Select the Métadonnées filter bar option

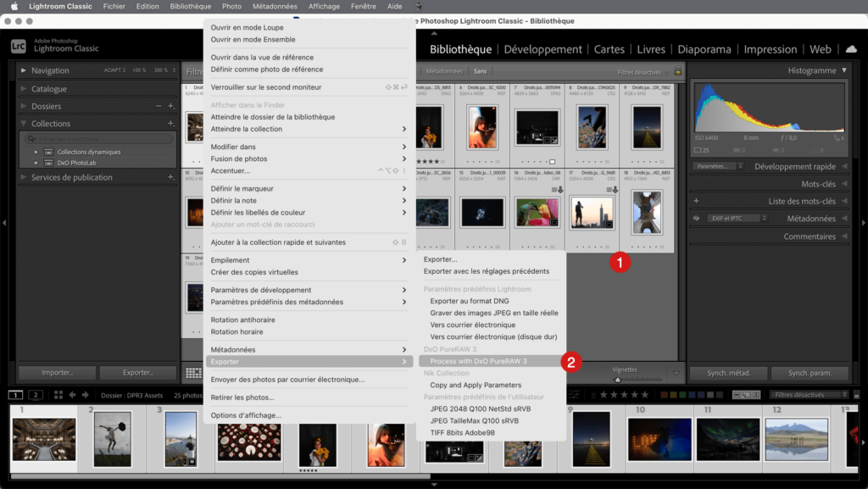(x=444, y=71)
